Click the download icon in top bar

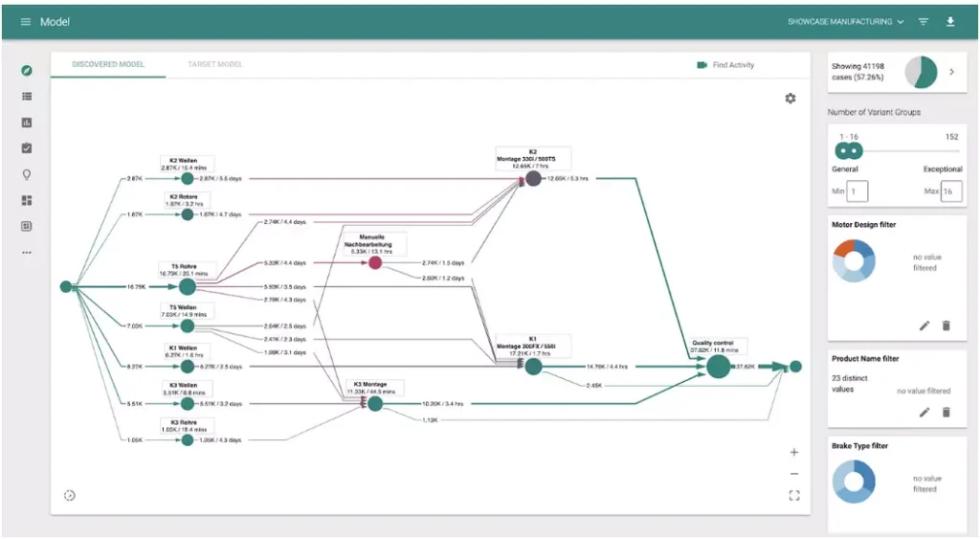(x=950, y=22)
